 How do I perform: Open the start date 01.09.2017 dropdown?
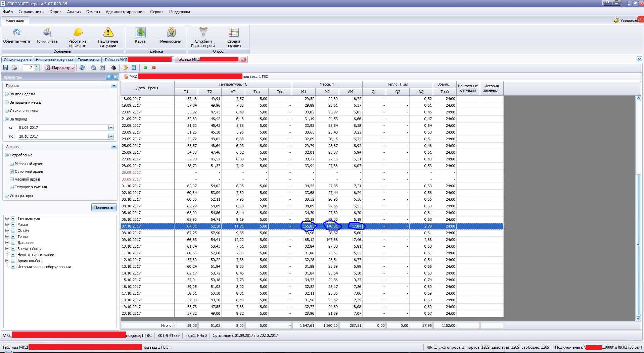point(111,128)
